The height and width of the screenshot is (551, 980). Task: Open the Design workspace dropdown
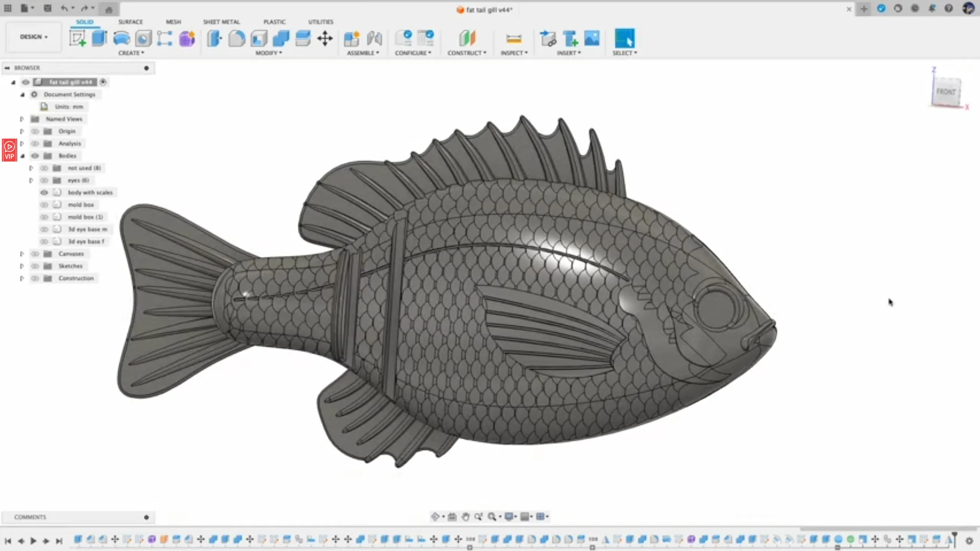[x=33, y=37]
